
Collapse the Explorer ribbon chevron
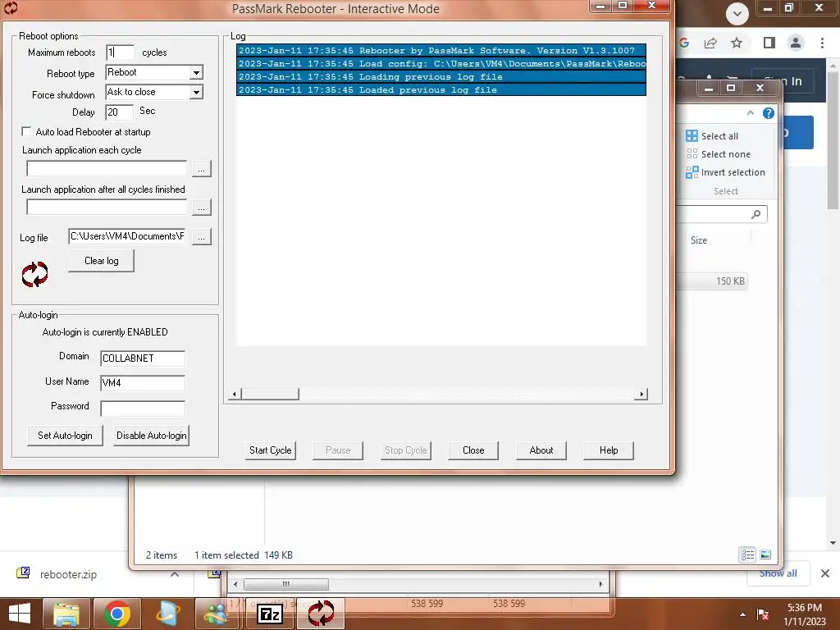click(751, 113)
